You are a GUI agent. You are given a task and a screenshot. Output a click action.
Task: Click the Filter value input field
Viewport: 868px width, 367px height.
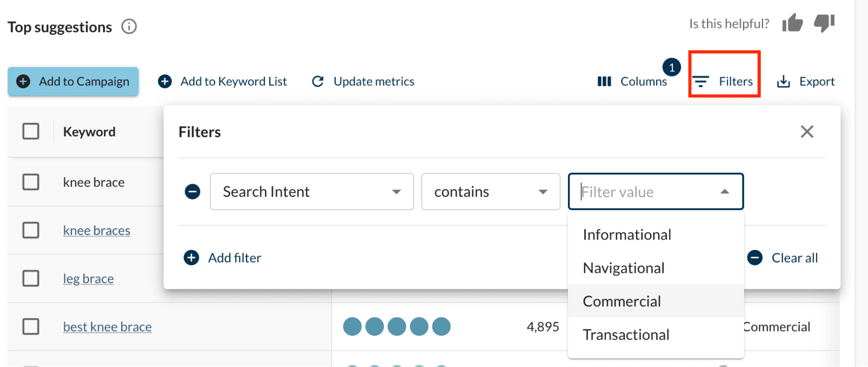(x=643, y=191)
